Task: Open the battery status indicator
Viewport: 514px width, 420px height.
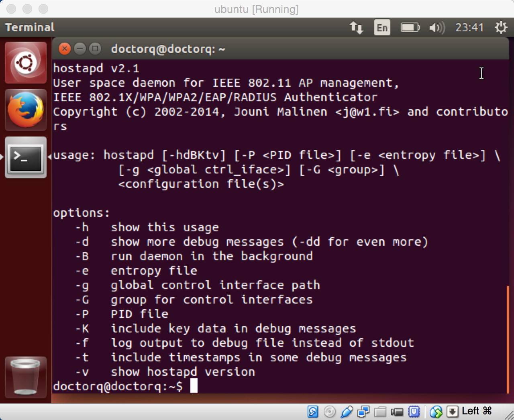Action: 410,27
